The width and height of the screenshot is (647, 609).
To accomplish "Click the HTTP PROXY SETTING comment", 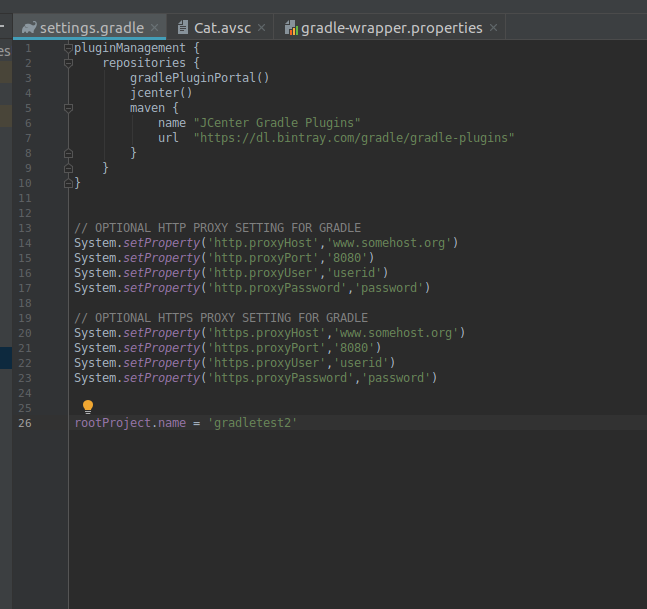I will pyautogui.click(x=217, y=228).
